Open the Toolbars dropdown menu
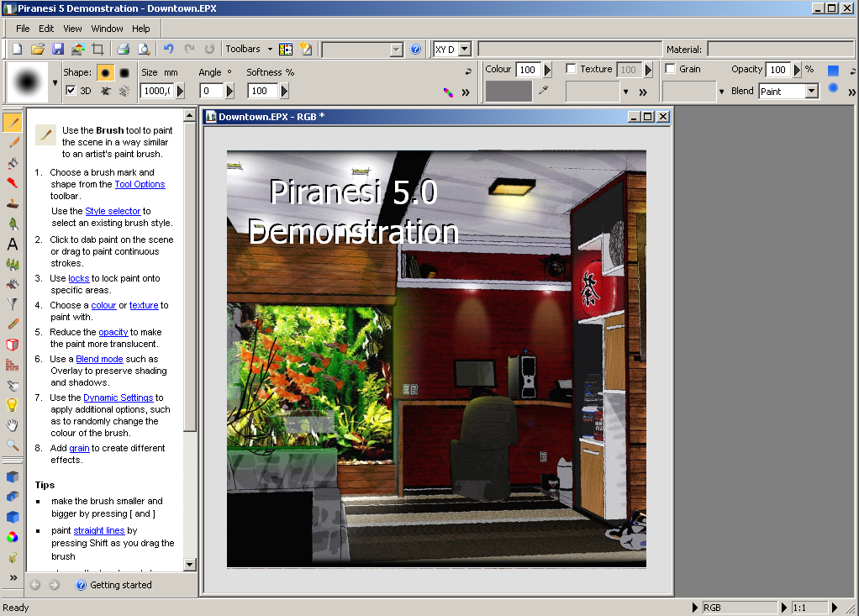The width and height of the screenshot is (859, 616). pos(249,49)
